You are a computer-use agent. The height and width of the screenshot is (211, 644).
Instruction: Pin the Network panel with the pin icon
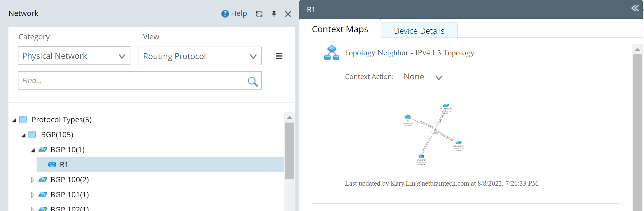[x=274, y=14]
